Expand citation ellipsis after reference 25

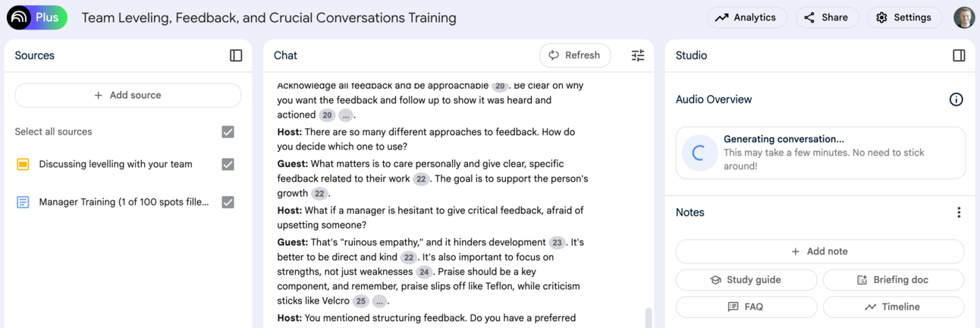[379, 301]
